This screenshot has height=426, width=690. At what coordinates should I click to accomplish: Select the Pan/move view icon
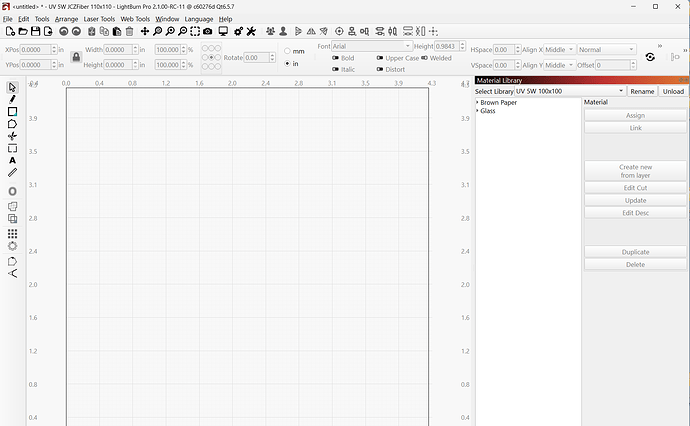[x=145, y=31]
